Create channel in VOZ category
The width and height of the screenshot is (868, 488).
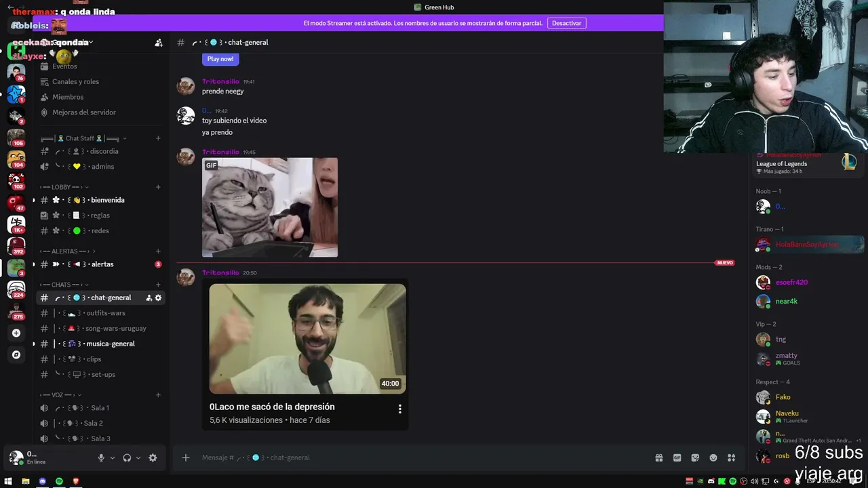click(x=158, y=395)
